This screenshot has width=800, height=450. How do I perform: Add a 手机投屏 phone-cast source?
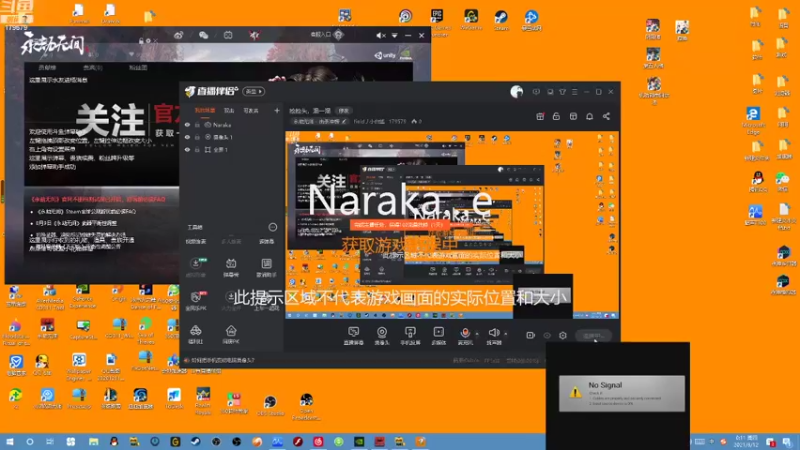coord(410,336)
